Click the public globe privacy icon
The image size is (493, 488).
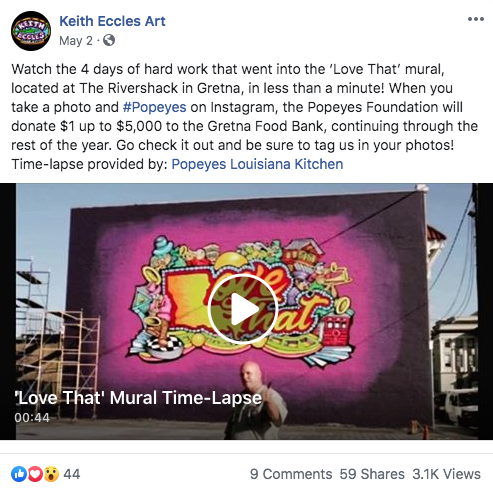[109, 40]
